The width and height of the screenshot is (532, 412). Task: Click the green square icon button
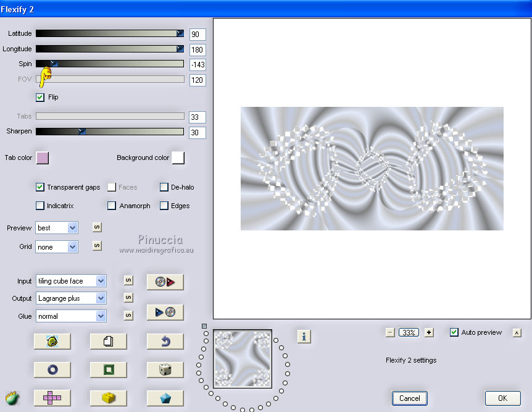coord(109,369)
